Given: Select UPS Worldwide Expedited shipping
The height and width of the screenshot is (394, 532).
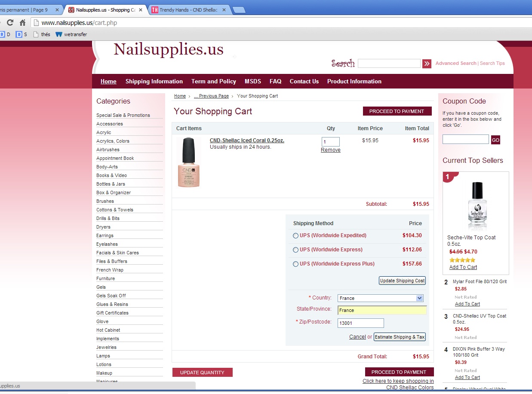Looking at the screenshot, I should (x=295, y=236).
